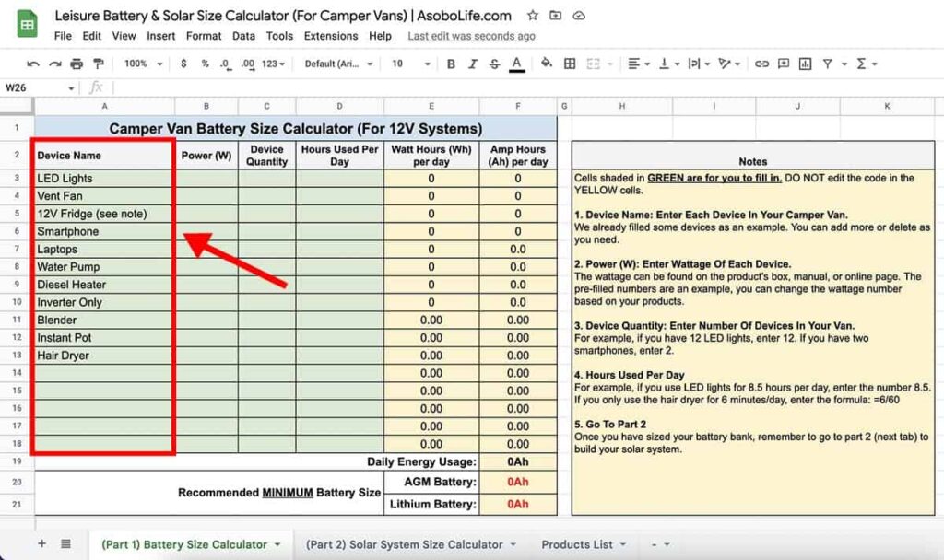Open the more number formats 123 dropdown

pyautogui.click(x=273, y=64)
